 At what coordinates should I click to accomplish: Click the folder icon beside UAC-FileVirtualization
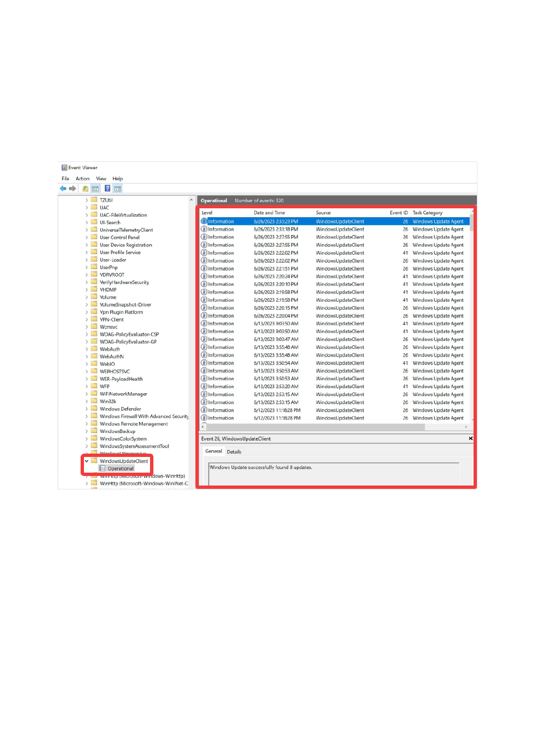94,215
